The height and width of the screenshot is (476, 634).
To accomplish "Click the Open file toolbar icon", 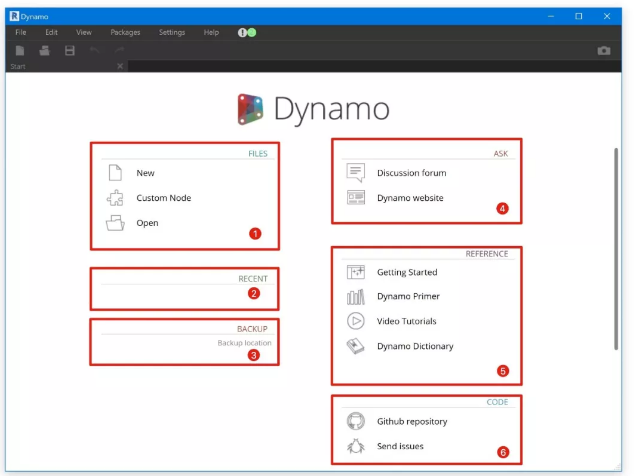I will 44,51.
